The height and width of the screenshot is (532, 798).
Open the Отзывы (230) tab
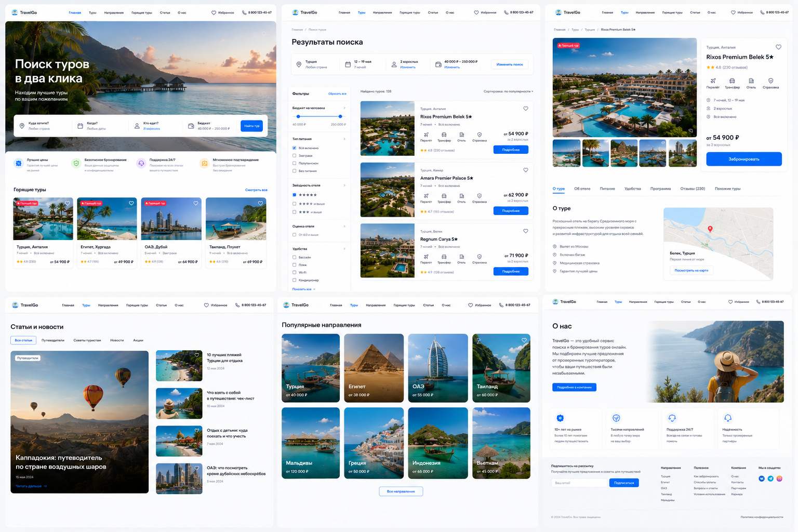coord(693,189)
